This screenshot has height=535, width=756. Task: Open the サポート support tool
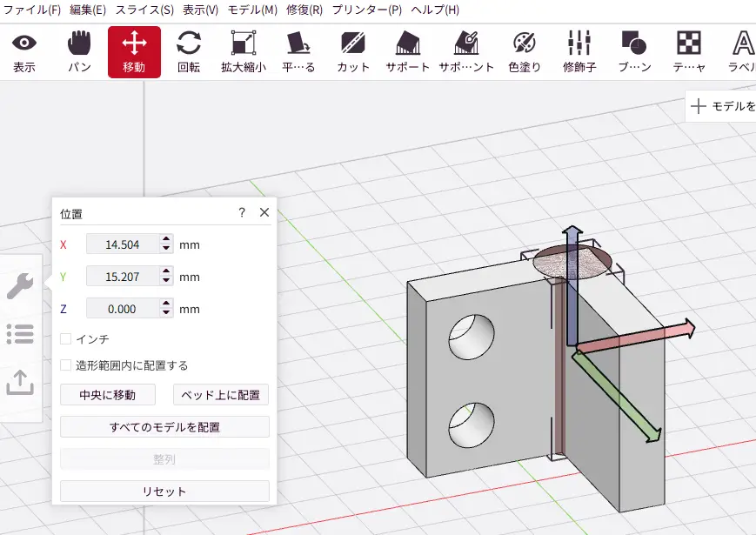click(407, 51)
